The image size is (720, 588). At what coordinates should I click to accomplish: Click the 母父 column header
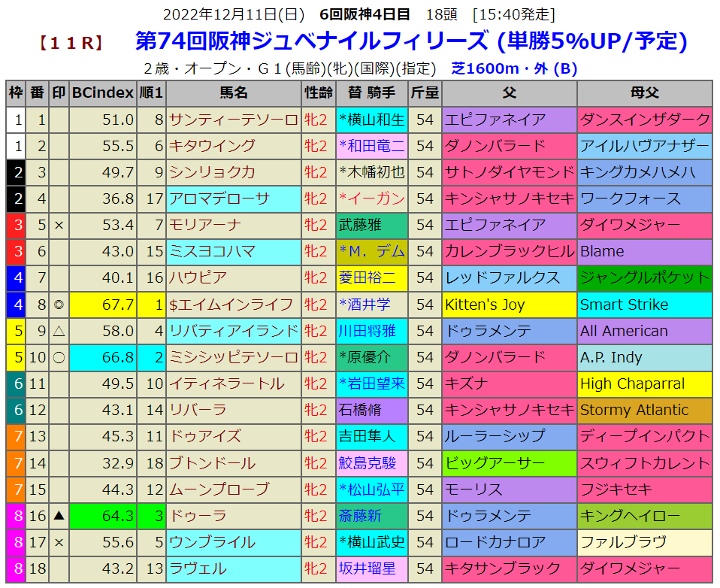point(645,93)
